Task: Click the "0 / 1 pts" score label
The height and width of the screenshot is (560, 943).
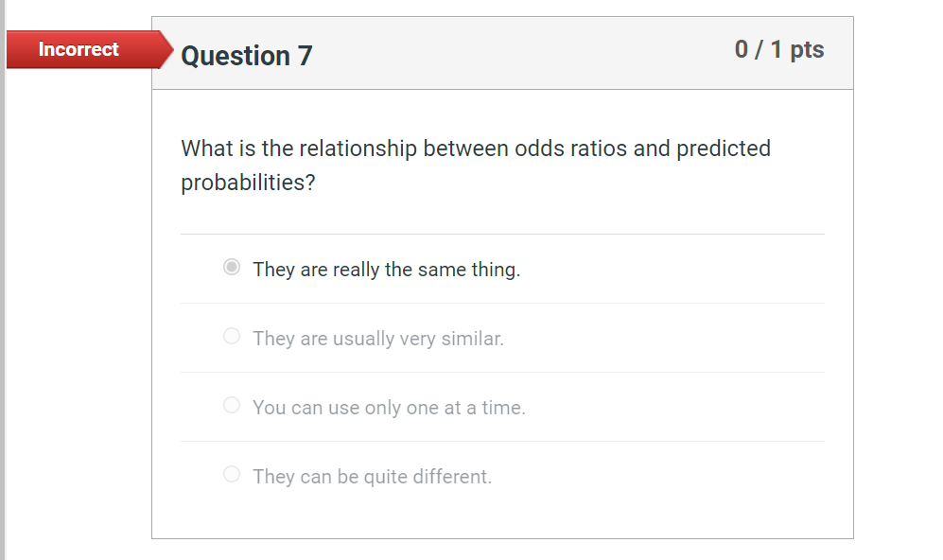Action: click(778, 49)
